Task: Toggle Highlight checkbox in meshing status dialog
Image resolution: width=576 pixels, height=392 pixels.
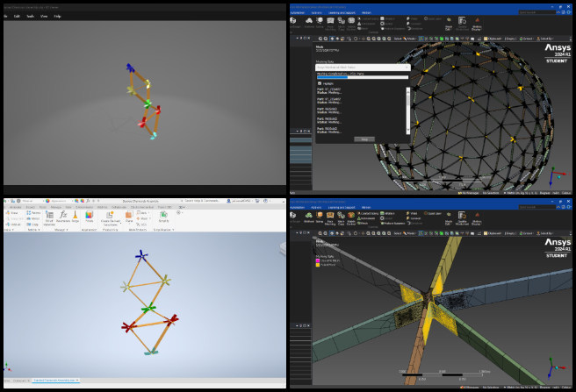Action: (320, 83)
